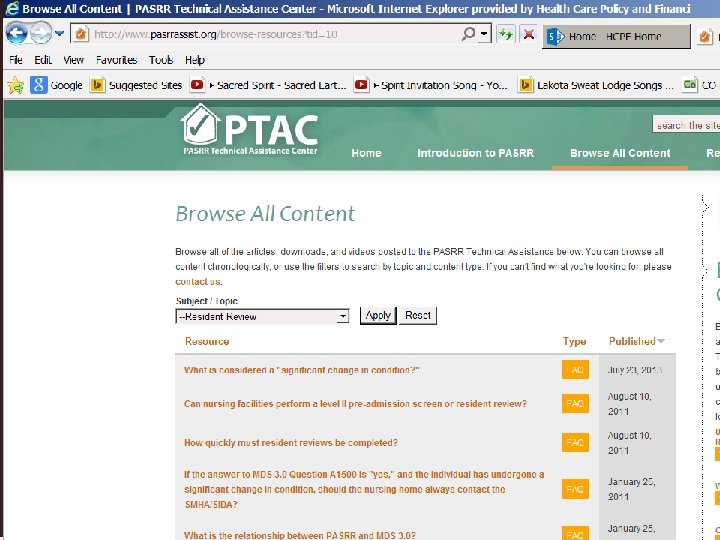
Task: Switch to the Home - HCPF Home tab
Action: click(616, 36)
